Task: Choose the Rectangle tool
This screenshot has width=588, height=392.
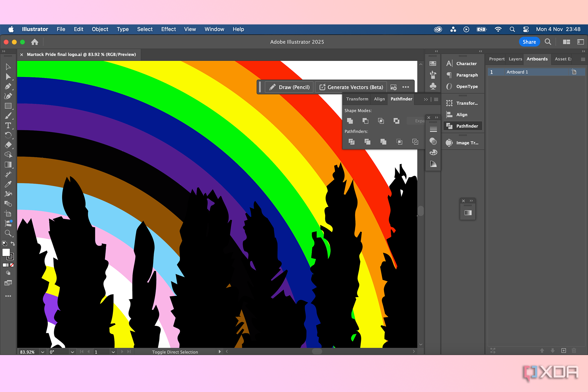Action: [8, 106]
